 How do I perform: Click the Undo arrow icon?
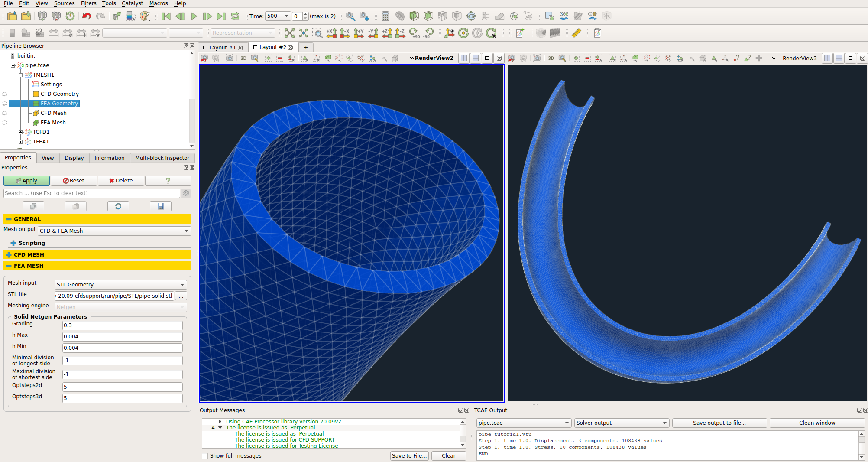(x=86, y=16)
